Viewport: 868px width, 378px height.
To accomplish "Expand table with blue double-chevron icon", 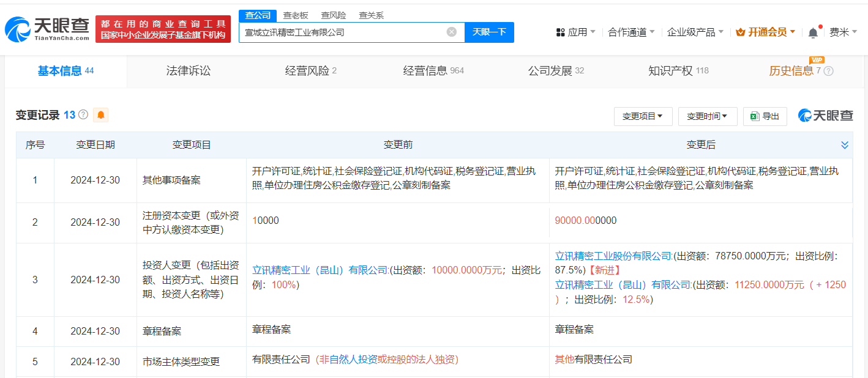I will pyautogui.click(x=845, y=145).
